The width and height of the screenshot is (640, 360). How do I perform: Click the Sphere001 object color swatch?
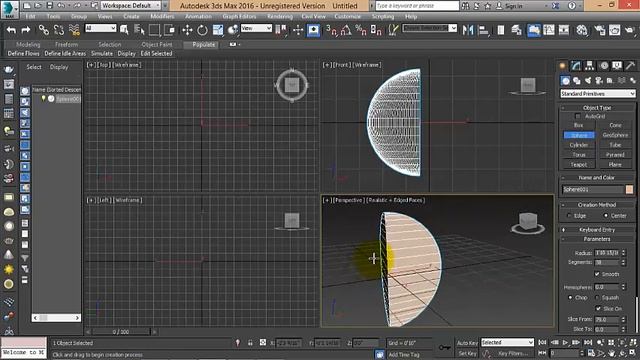coord(629,189)
